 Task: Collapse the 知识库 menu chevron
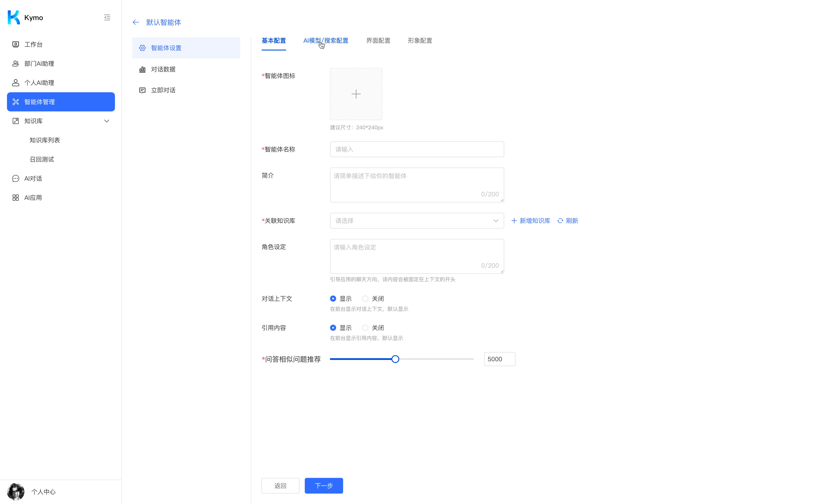pos(106,121)
